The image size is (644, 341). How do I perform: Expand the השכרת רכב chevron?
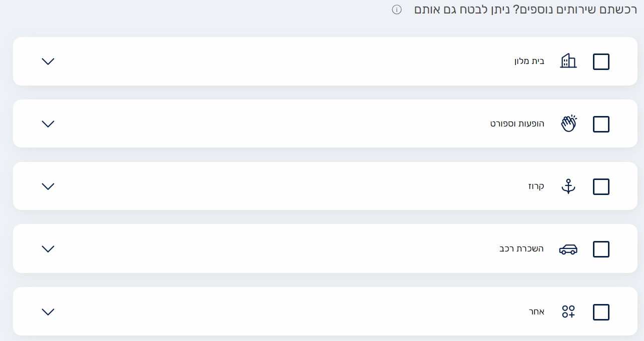coord(48,248)
